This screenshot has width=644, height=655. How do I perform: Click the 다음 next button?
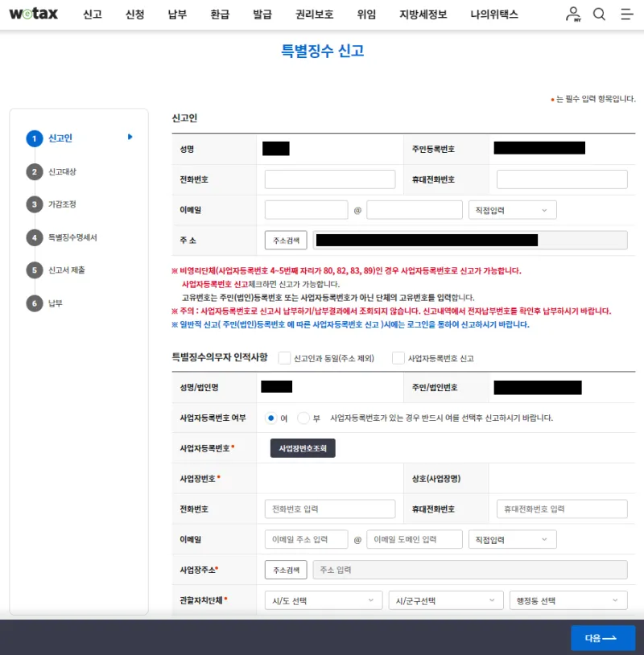[x=603, y=638]
